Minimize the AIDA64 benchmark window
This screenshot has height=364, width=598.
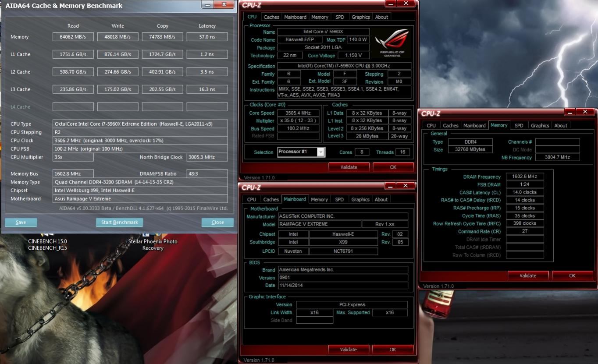click(207, 5)
